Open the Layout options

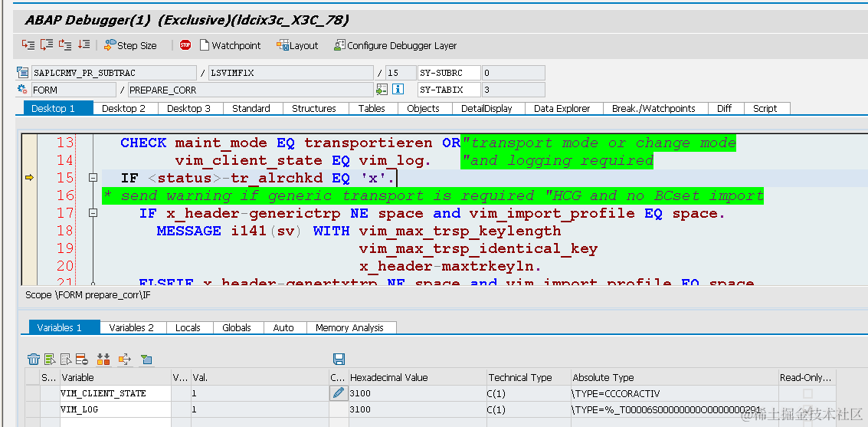pos(297,45)
